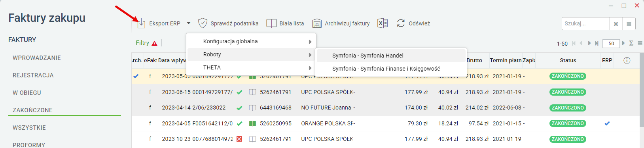This screenshot has width=644, height=148.
Task: Select NIP 6443169468 cell
Action: pos(276,108)
